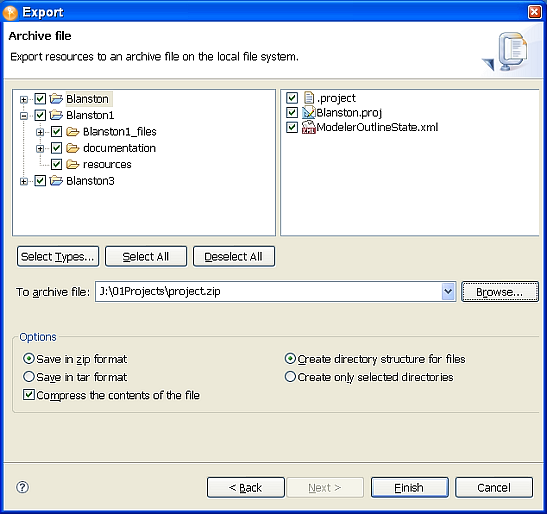Select the documentation tree row label

119,148
